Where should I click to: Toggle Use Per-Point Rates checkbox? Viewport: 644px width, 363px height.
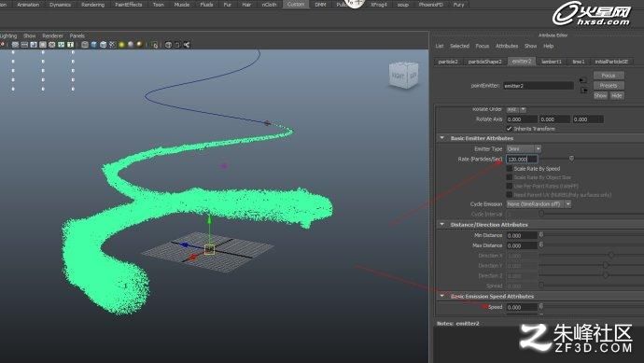click(x=510, y=186)
